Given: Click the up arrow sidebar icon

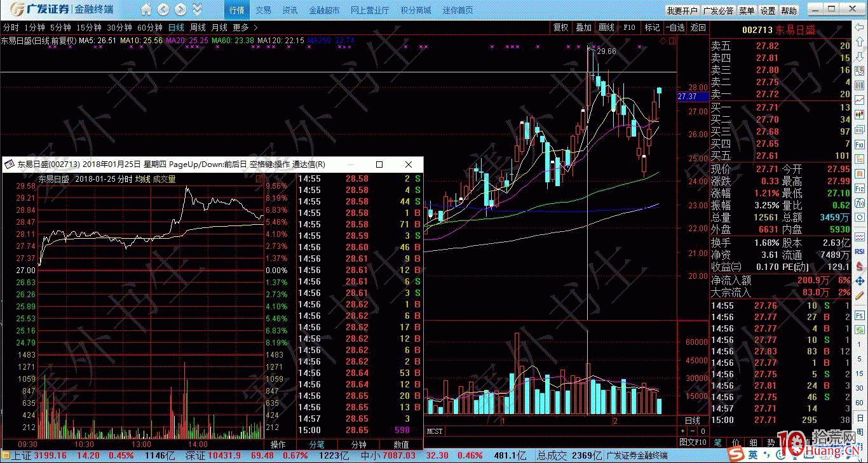Looking at the screenshot, I should [x=860, y=43].
